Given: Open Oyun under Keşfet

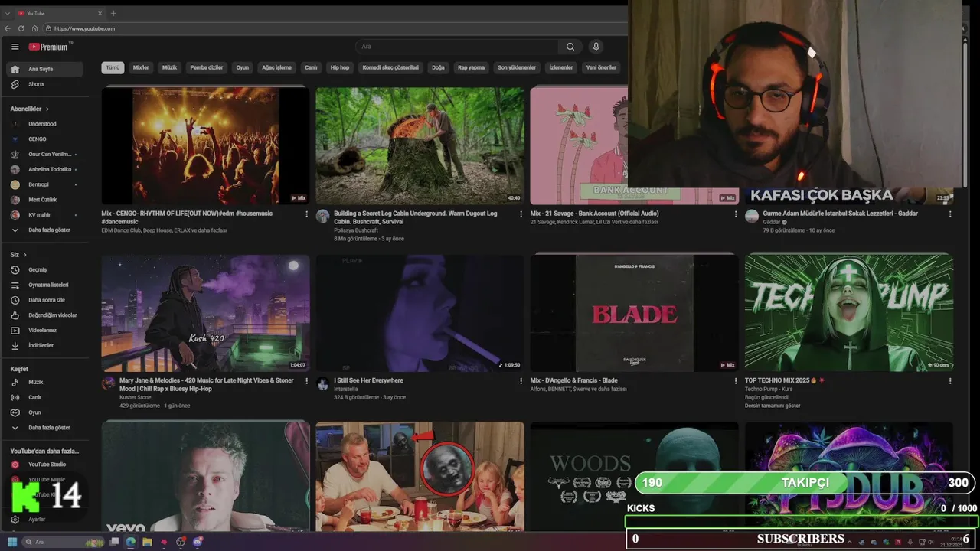Looking at the screenshot, I should click(44, 412).
